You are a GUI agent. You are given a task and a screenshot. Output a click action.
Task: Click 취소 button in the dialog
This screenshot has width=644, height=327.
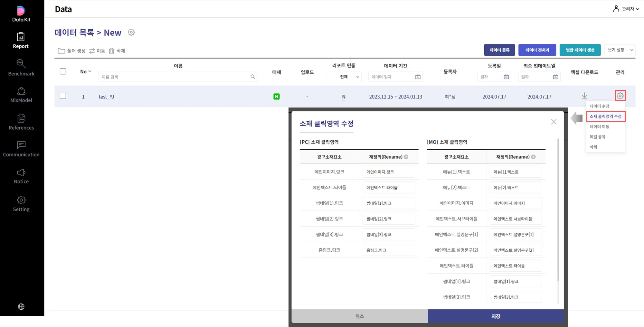[x=360, y=316]
